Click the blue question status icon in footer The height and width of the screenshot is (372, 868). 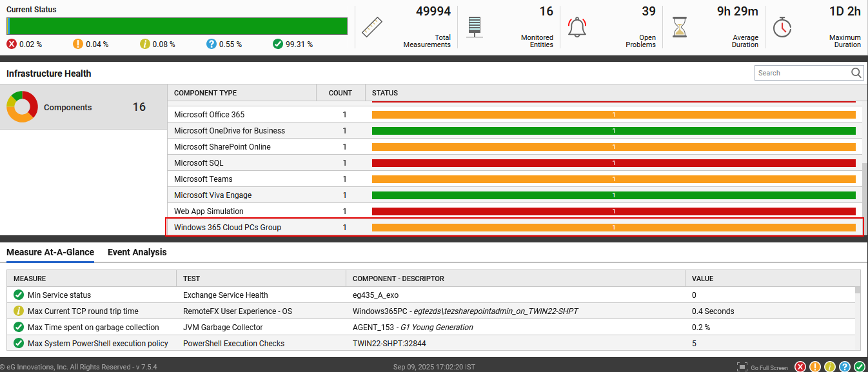(x=845, y=366)
